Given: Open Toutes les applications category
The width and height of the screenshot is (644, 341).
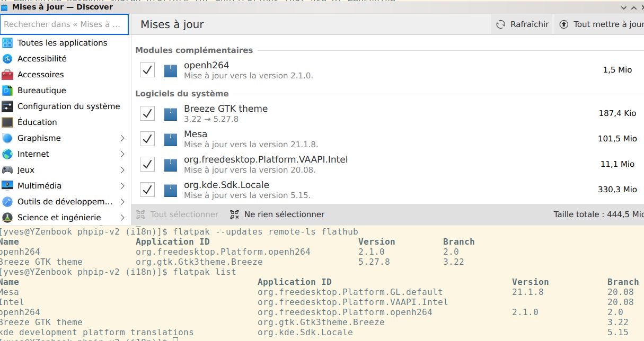Looking at the screenshot, I should (65, 43).
